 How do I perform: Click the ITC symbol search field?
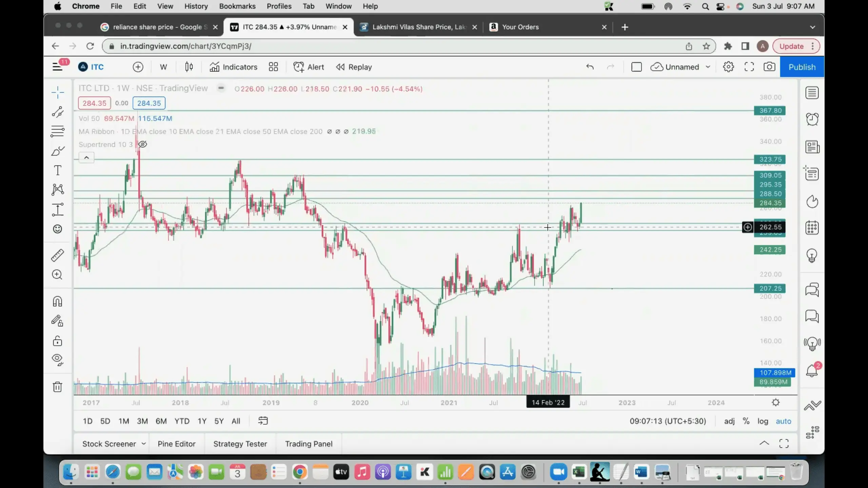tap(97, 67)
